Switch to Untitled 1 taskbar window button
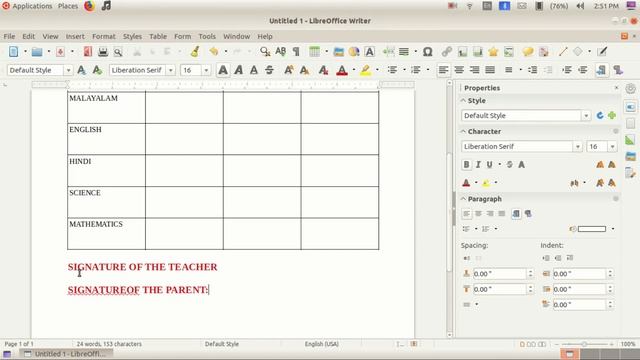Image resolution: width=640 pixels, height=360 pixels. (x=65, y=354)
